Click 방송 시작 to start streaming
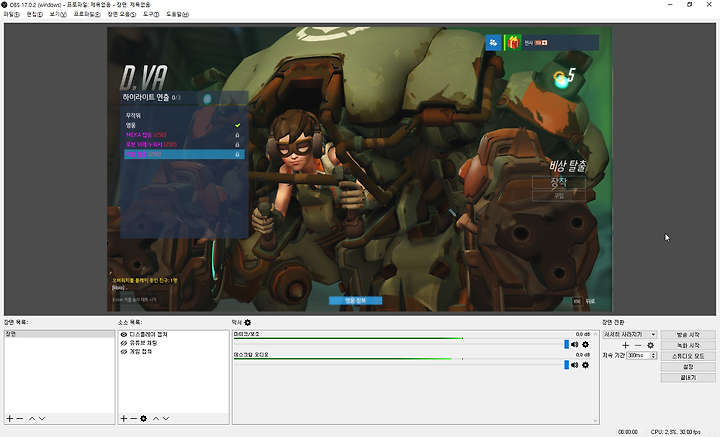This screenshot has height=437, width=720. click(x=688, y=335)
